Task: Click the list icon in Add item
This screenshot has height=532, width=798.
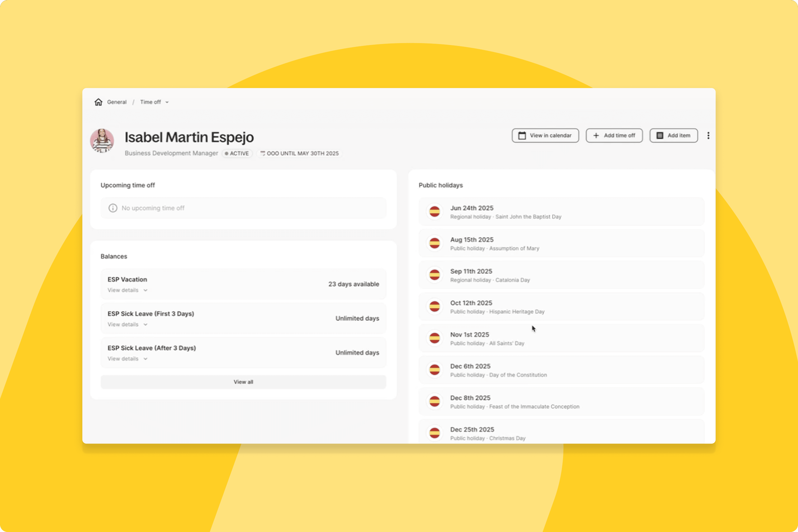Action: (660, 135)
